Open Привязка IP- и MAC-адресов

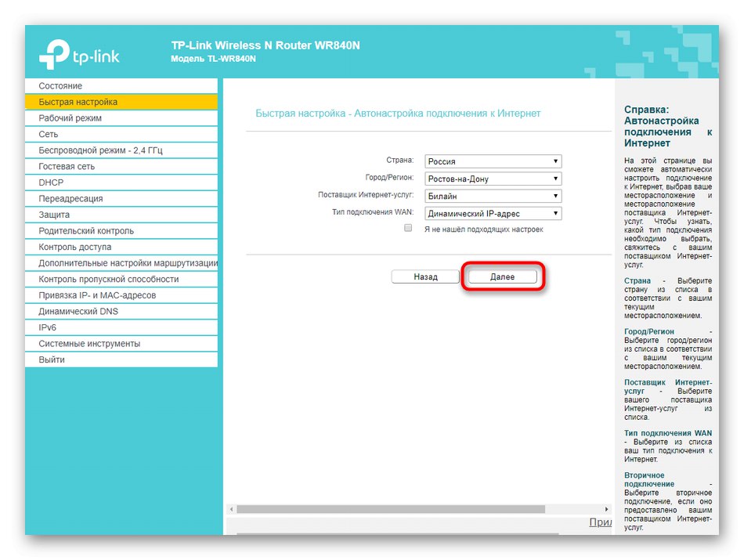(121, 295)
